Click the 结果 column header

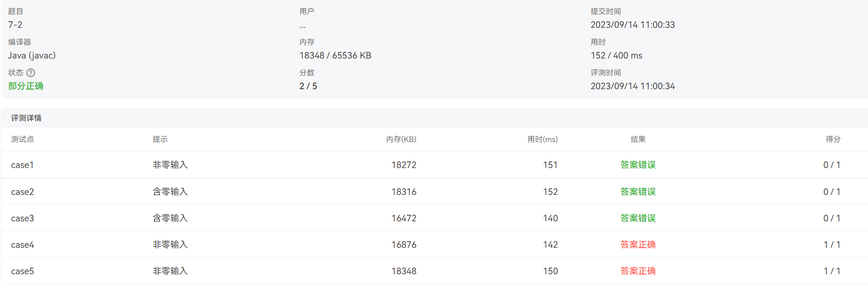point(637,139)
